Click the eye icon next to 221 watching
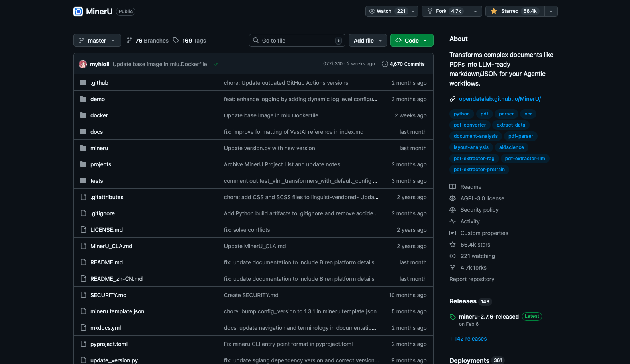Screen dimensions: 630x364 pos(453,256)
